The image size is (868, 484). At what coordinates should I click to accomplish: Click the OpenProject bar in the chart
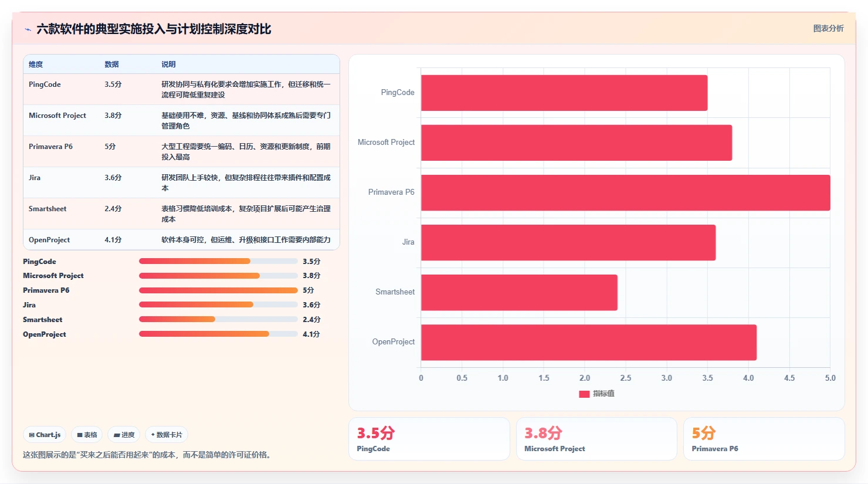coord(589,342)
